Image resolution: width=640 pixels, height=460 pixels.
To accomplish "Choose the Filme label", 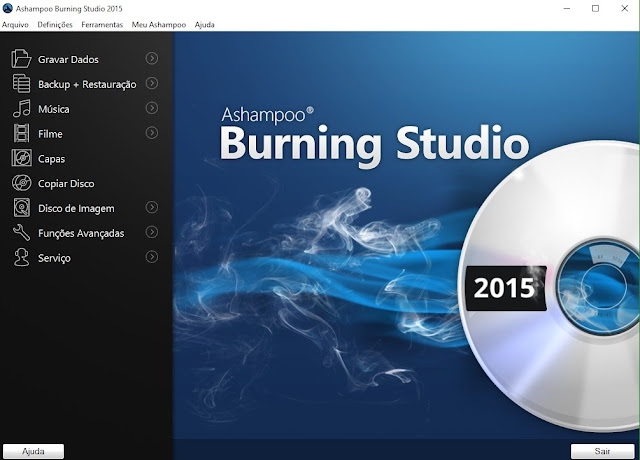I will click(50, 134).
